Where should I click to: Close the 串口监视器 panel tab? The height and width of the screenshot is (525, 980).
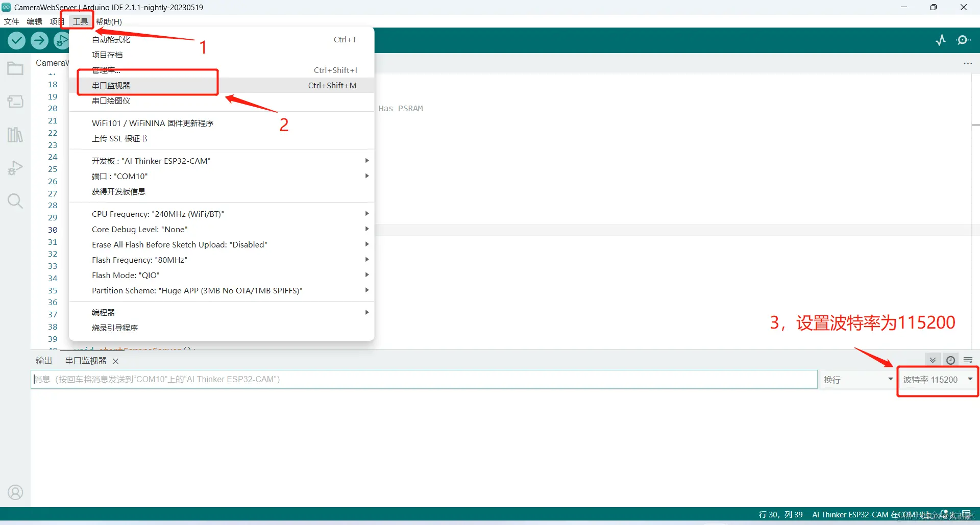coord(115,361)
